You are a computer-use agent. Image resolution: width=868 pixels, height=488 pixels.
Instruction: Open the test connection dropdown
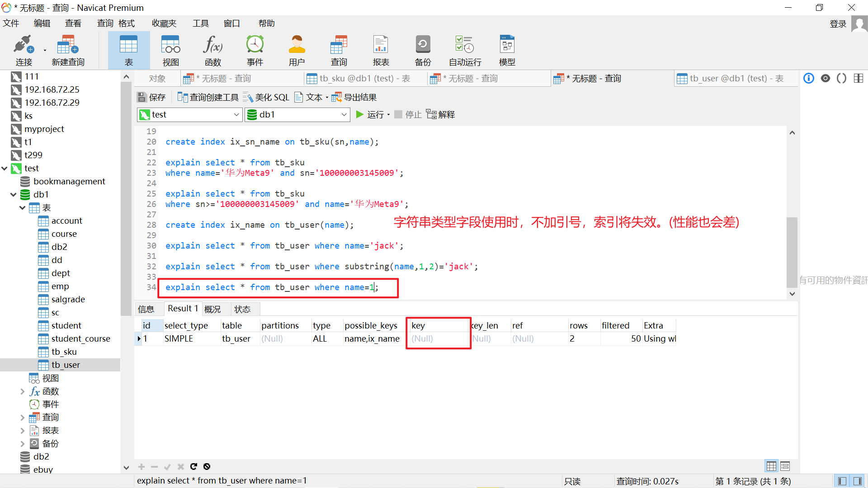click(x=236, y=115)
